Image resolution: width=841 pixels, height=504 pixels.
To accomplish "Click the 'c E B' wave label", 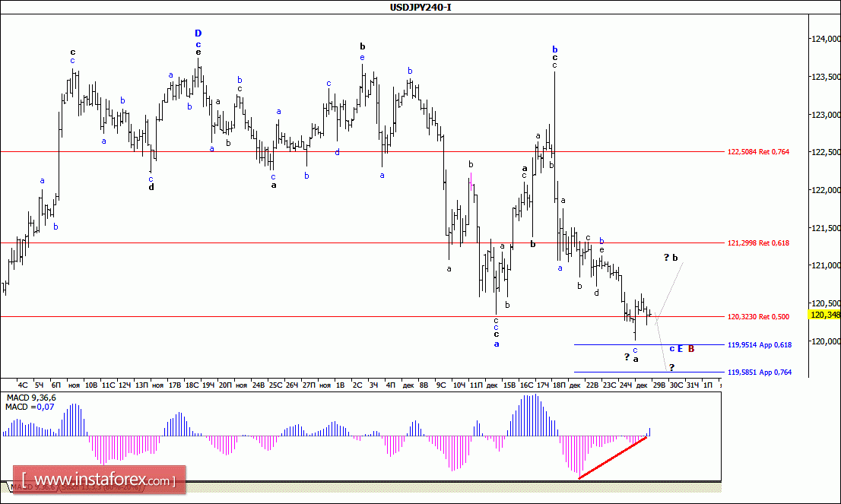I will point(682,348).
